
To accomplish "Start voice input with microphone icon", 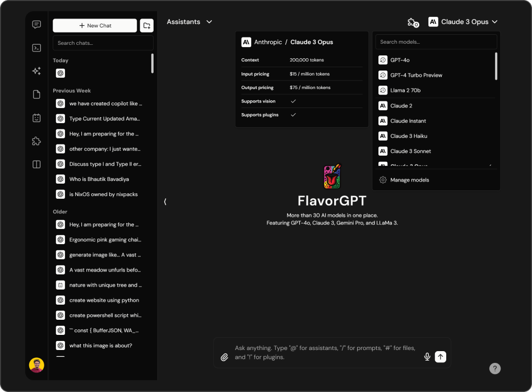I will (x=427, y=356).
